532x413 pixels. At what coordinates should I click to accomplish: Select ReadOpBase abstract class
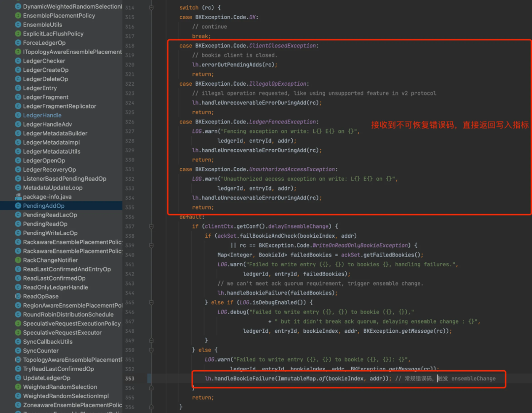tap(40, 296)
